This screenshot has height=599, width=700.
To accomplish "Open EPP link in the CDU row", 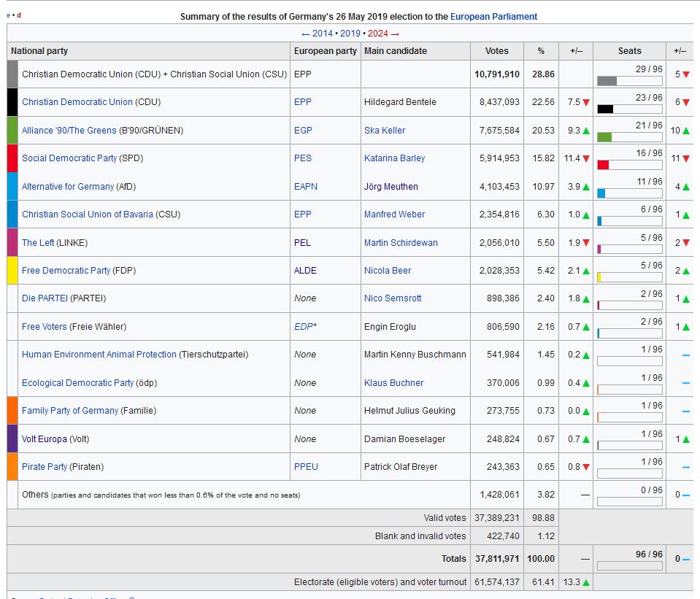I will point(303,101).
